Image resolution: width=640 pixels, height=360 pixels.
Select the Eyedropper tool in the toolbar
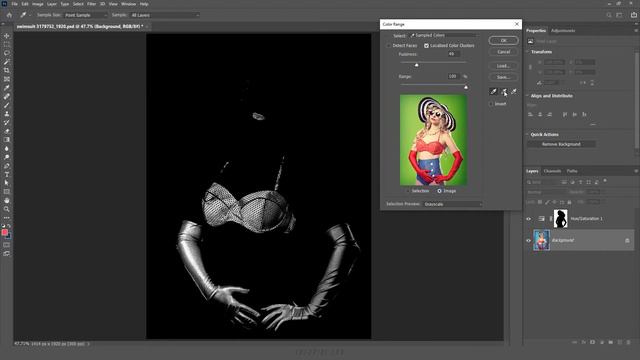point(7,88)
